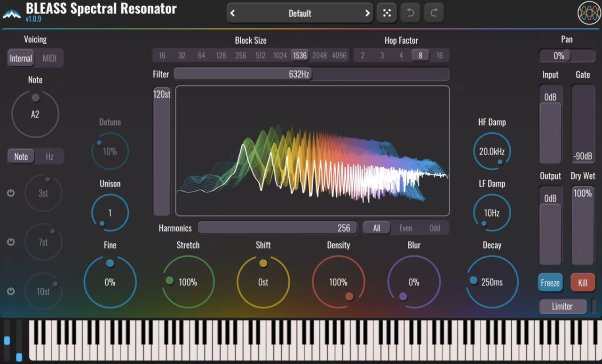Click the Dry Wet 100% slider
The width and height of the screenshot is (602, 364).
pos(583,225)
